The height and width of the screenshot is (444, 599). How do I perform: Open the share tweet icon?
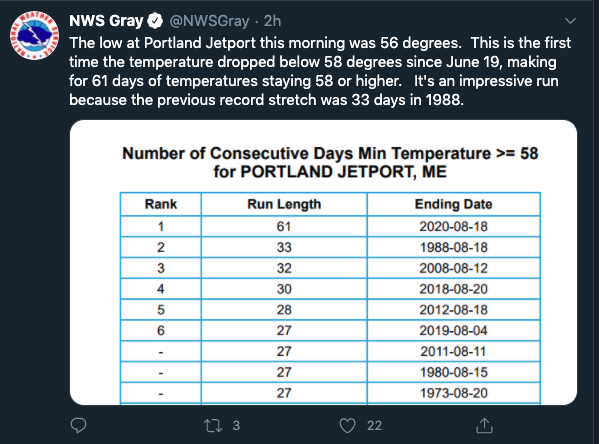coord(484,425)
